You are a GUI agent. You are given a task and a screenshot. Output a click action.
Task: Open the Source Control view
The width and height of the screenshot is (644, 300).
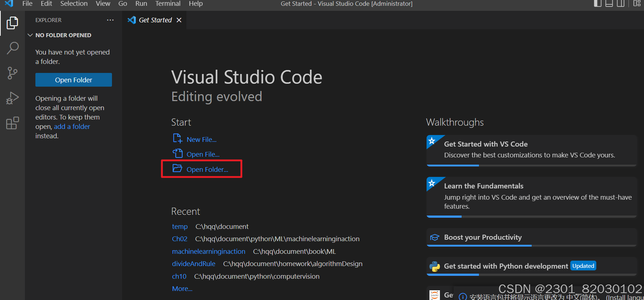coord(12,73)
